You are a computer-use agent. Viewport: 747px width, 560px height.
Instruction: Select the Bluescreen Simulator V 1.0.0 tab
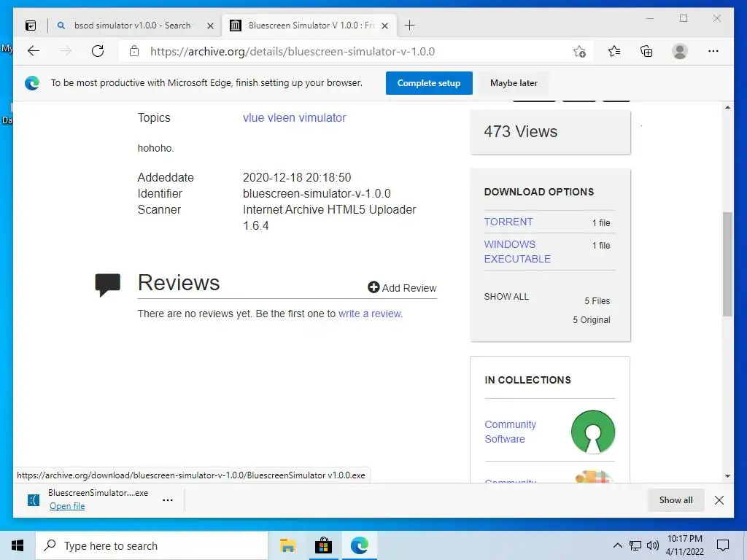click(x=309, y=26)
